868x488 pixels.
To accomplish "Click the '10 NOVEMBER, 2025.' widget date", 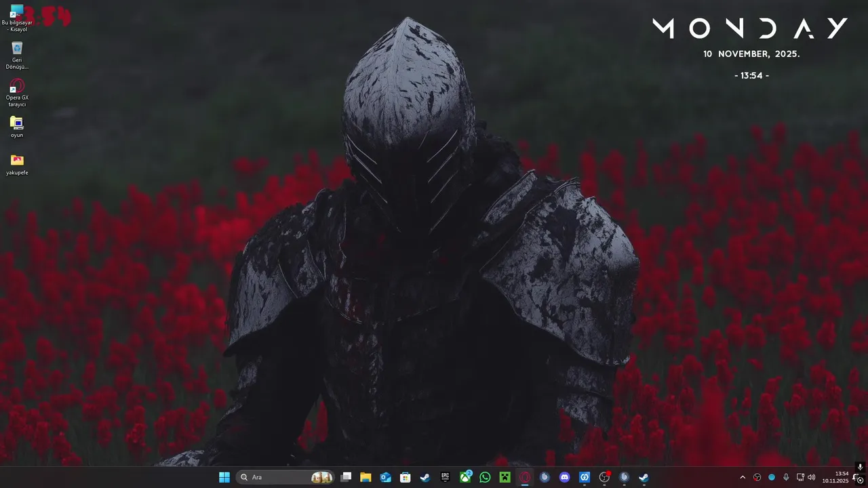I will [x=751, y=54].
